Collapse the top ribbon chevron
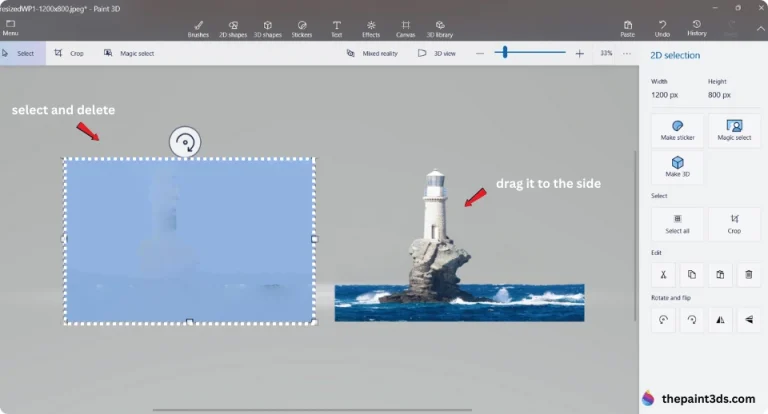Viewport: 768px width, 414px height. (761, 29)
